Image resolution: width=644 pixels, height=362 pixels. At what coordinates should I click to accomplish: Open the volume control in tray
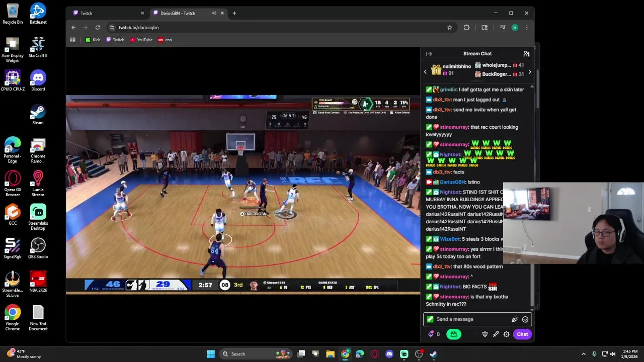[613, 354]
